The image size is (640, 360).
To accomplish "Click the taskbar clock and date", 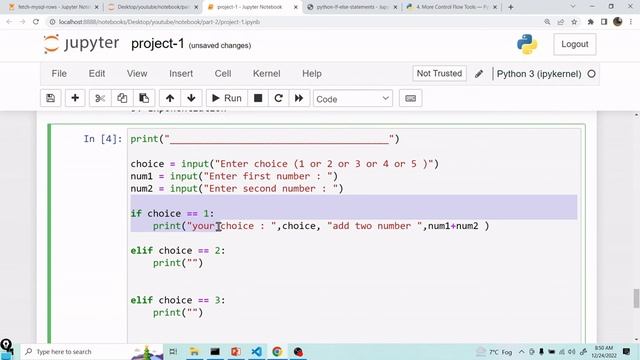I will (x=604, y=351).
